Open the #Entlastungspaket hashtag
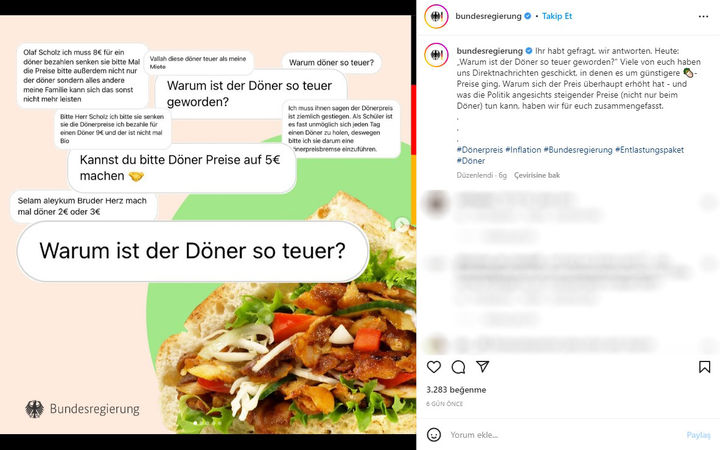The width and height of the screenshot is (720, 450). (x=649, y=150)
